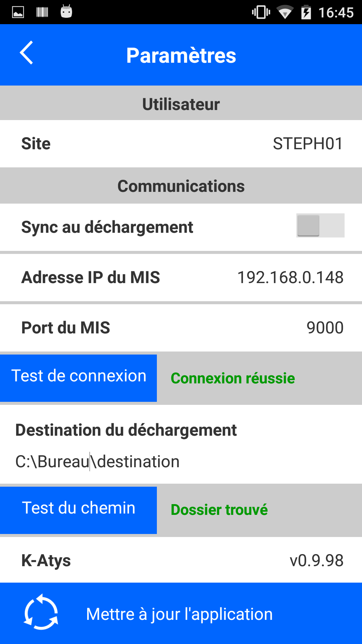Edit the Destination du déchargement path field

(x=98, y=462)
